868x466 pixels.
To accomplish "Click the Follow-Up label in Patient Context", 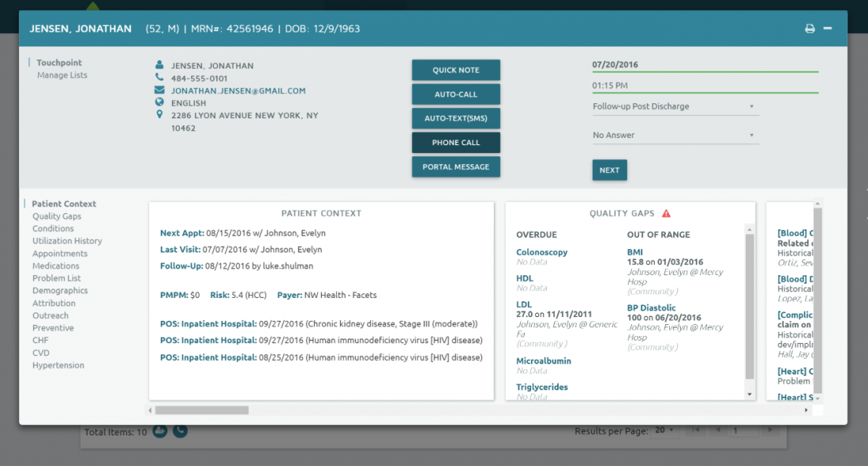I will (x=181, y=266).
